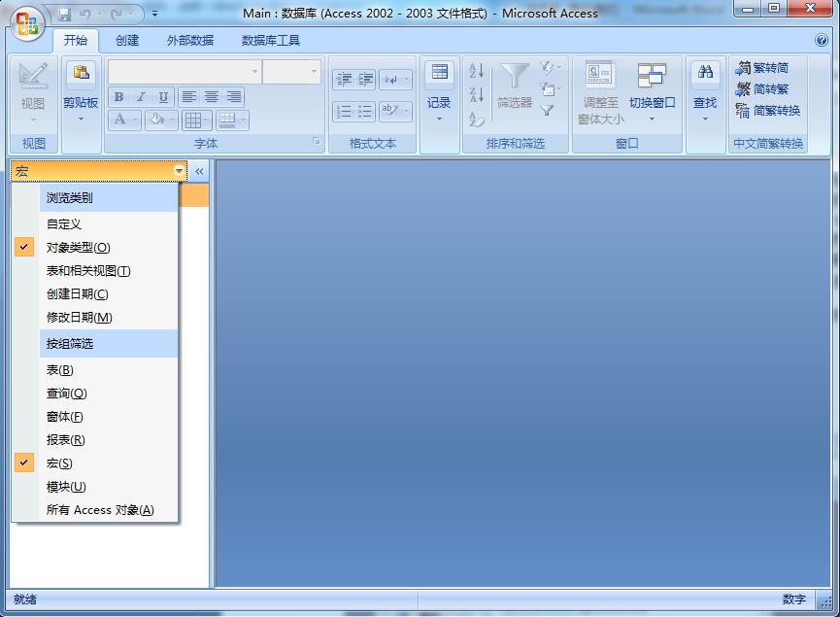Open the font name combo box
Image resolution: width=840 pixels, height=617 pixels.
[255, 71]
